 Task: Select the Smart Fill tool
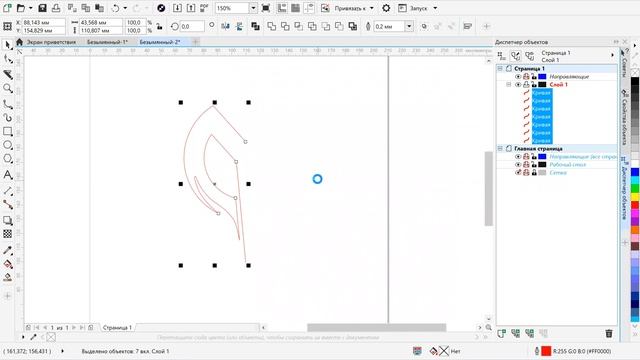(x=7, y=278)
